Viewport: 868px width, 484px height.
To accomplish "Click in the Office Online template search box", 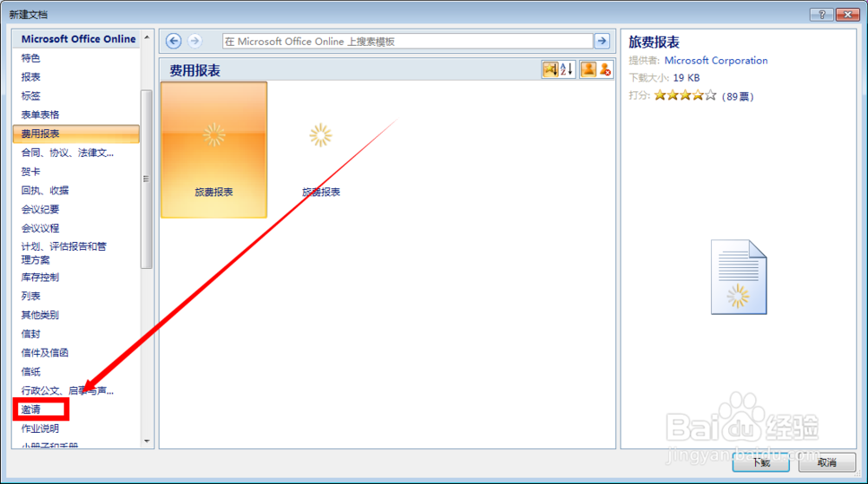I will (x=407, y=42).
